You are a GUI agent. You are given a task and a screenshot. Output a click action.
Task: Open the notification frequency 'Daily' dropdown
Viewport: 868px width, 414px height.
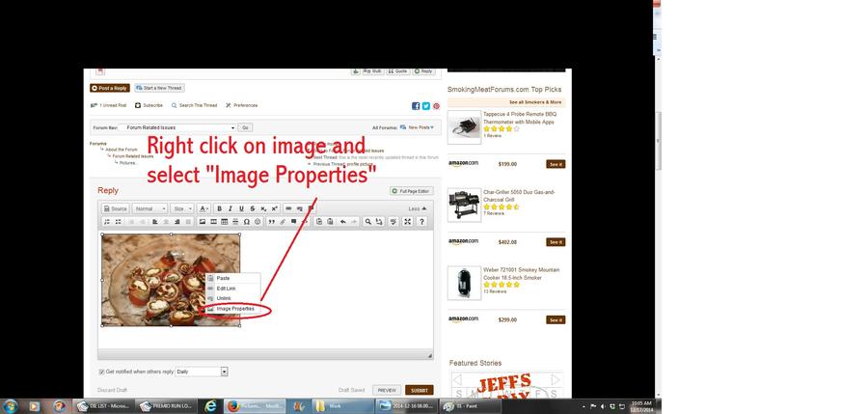pos(202,372)
